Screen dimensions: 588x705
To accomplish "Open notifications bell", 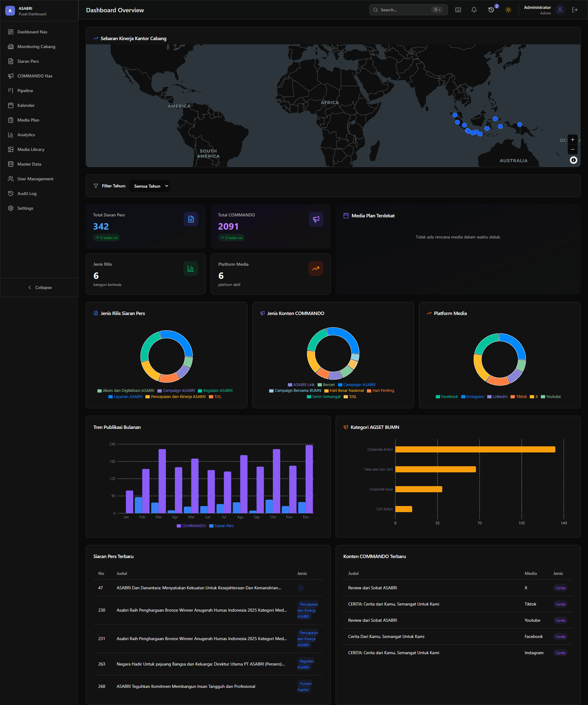I will pos(474,10).
